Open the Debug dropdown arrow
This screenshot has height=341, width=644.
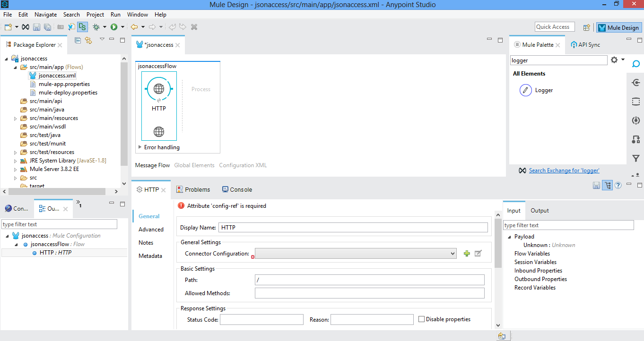click(104, 27)
